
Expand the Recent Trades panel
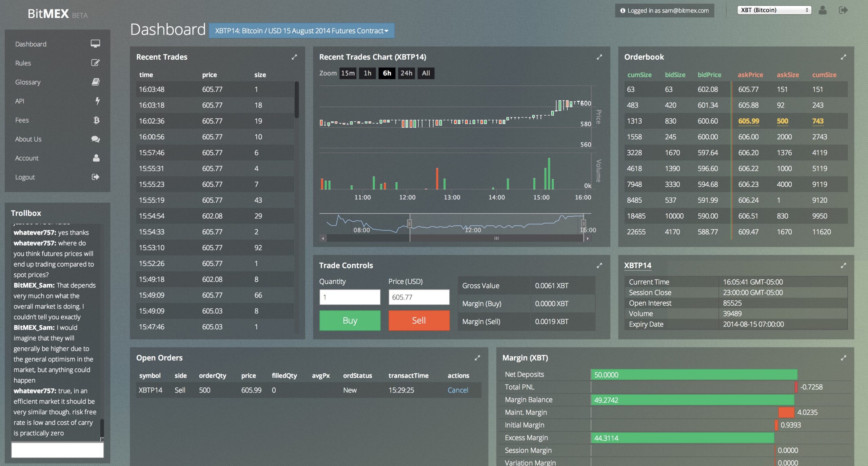pyautogui.click(x=294, y=57)
